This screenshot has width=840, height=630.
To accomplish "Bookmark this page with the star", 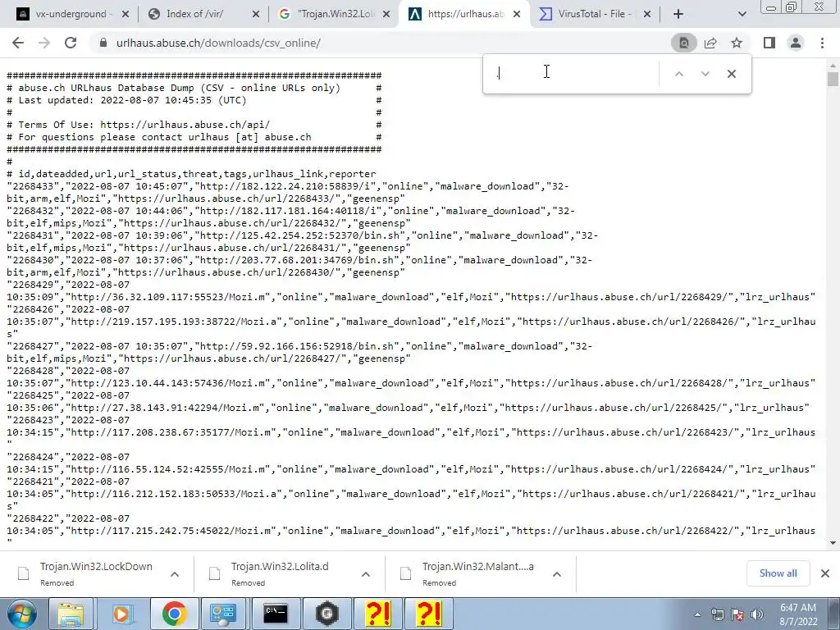I will 737,43.
